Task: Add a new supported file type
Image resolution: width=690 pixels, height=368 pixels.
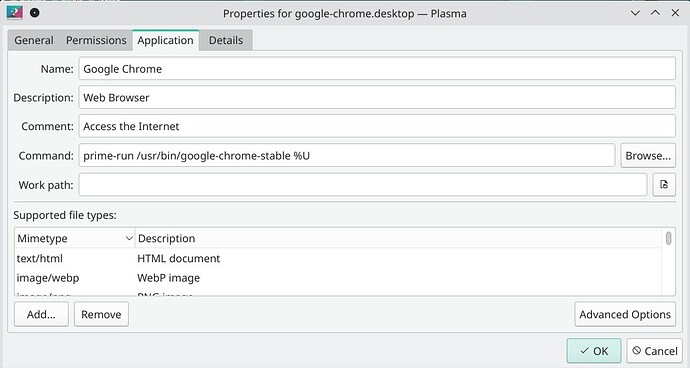Action: 41,314
